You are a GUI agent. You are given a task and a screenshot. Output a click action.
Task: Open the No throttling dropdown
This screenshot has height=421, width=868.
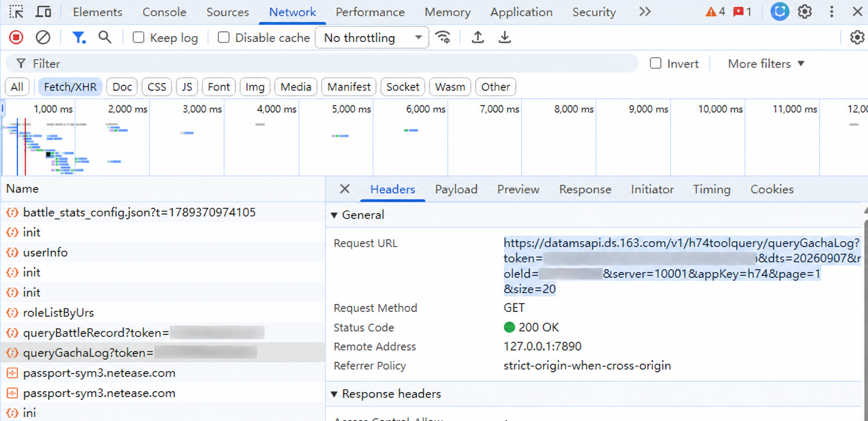(x=372, y=38)
